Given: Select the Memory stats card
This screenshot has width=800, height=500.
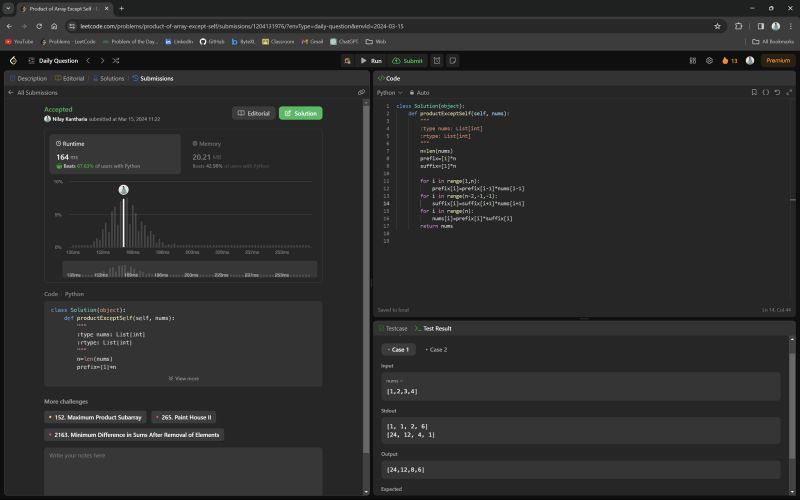Looking at the screenshot, I should pyautogui.click(x=252, y=154).
